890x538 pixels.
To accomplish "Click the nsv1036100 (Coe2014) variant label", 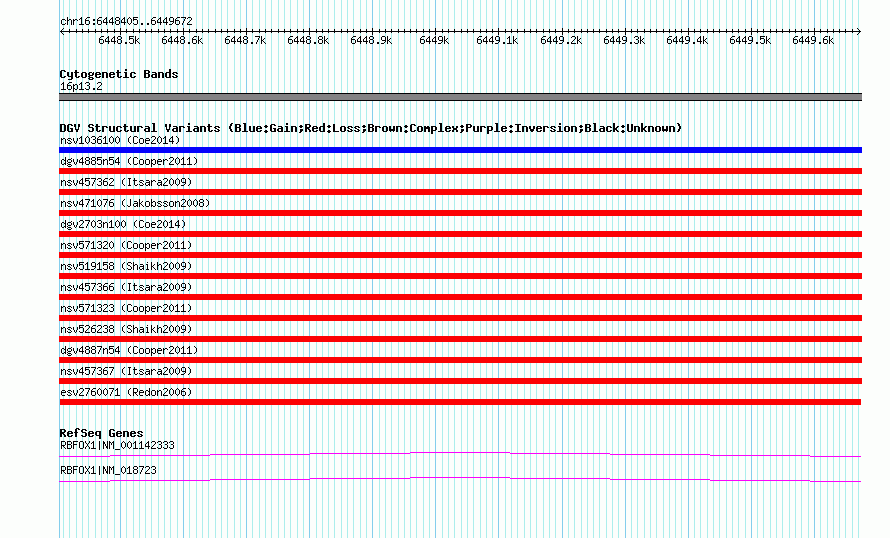I will click(x=120, y=140).
